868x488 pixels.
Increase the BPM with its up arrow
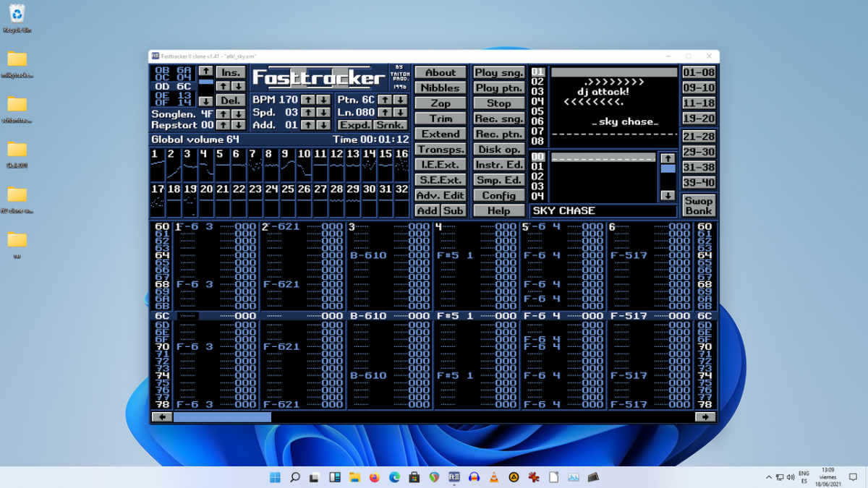(x=308, y=100)
